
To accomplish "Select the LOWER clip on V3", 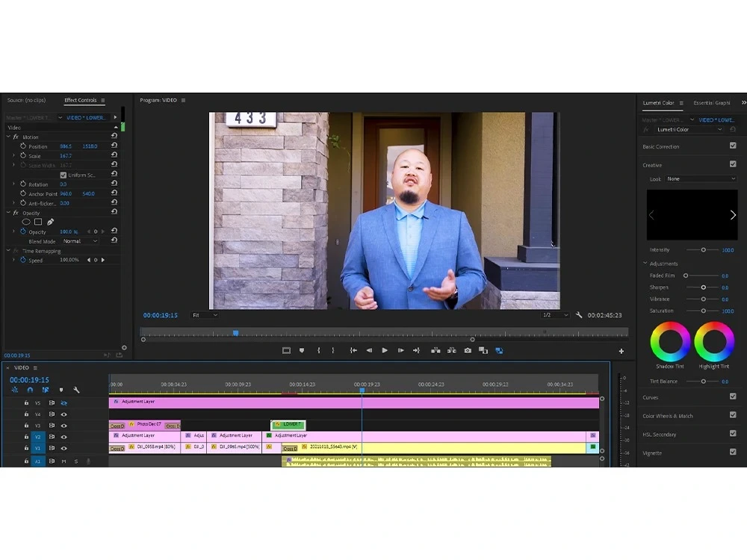I will pyautogui.click(x=288, y=424).
